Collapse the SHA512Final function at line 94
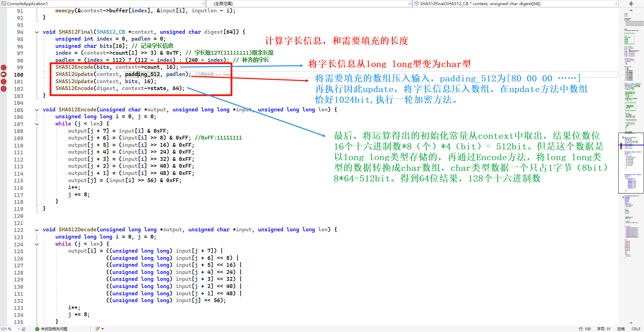Image resolution: width=644 pixels, height=332 pixels. click(37, 32)
